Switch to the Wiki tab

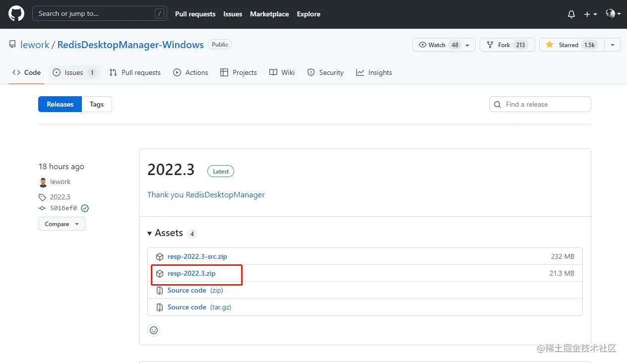[282, 72]
